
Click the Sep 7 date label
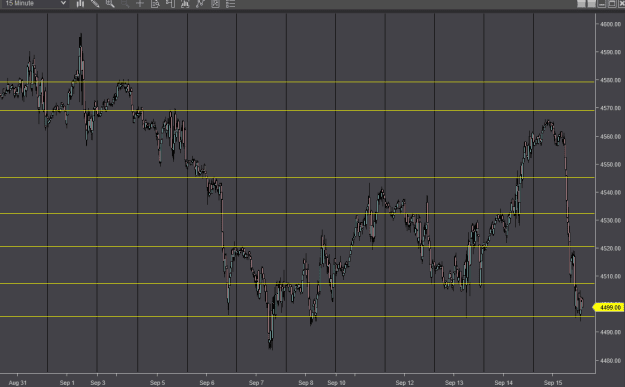coord(256,383)
